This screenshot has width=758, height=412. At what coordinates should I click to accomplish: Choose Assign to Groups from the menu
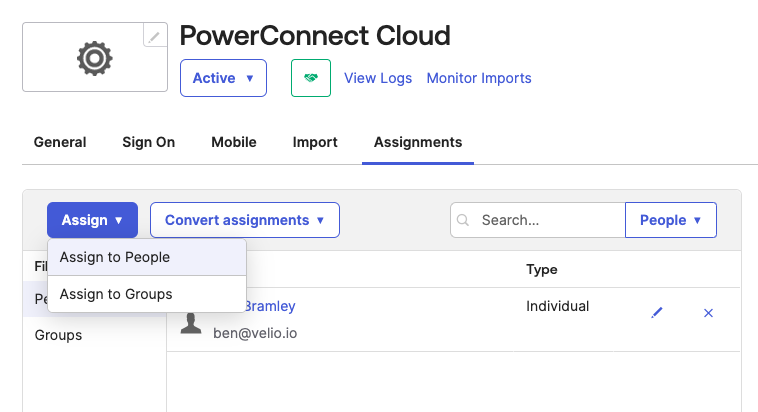click(x=116, y=294)
